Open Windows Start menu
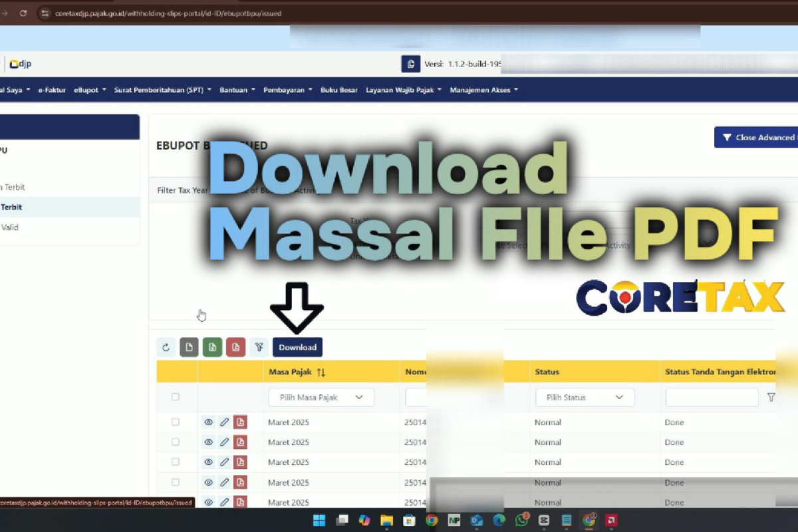 pyautogui.click(x=319, y=520)
